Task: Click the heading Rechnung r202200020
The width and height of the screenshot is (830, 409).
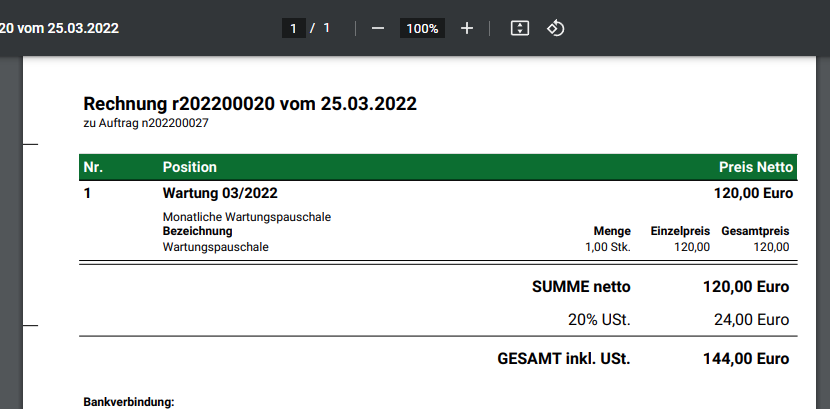Action: tap(250, 104)
